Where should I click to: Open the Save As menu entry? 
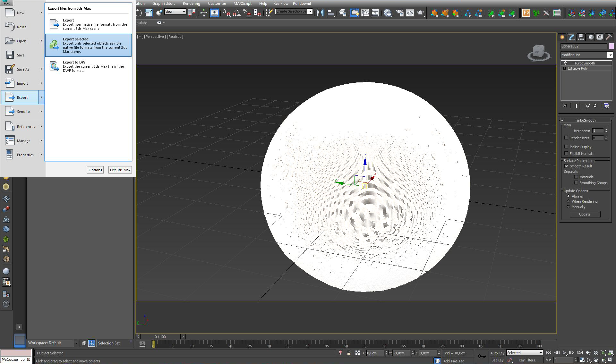22,69
